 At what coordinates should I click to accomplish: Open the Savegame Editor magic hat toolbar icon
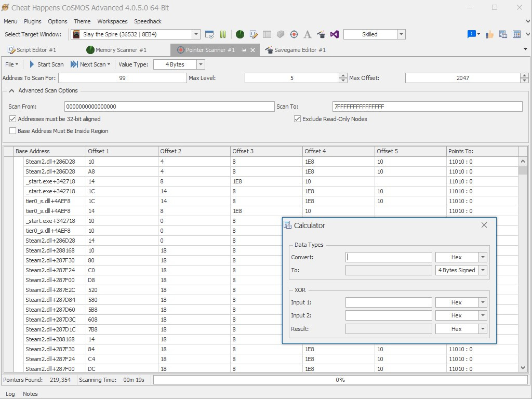tap(321, 34)
